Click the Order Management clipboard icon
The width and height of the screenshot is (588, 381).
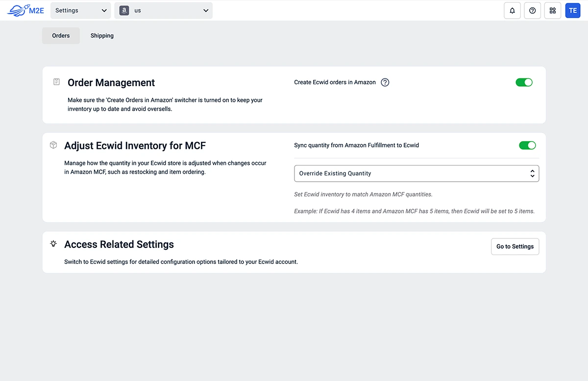click(57, 82)
